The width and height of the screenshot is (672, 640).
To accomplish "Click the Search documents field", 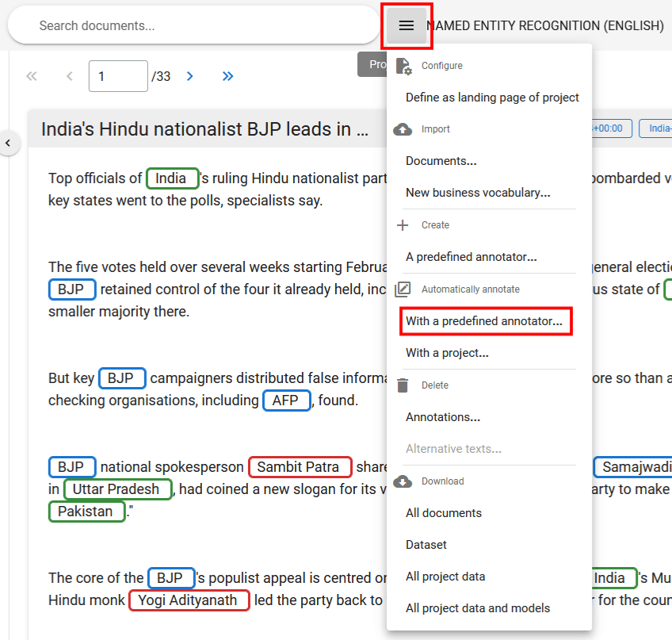I will point(194,25).
